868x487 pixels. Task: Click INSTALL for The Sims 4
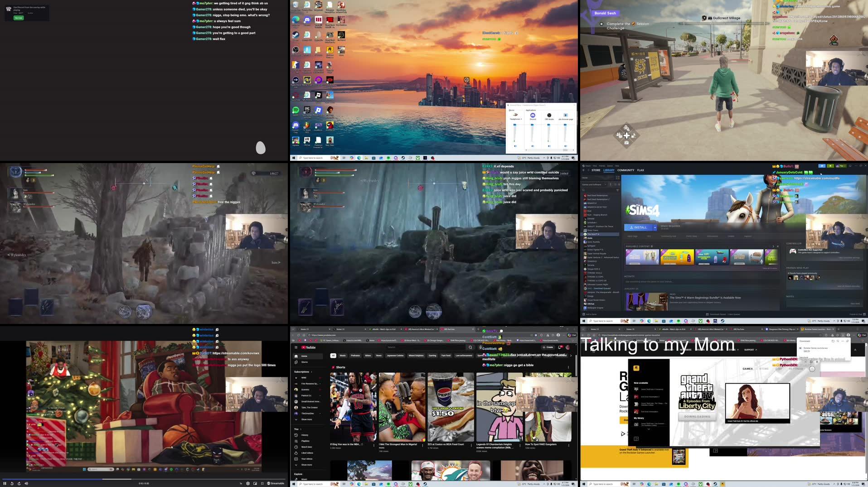tap(639, 227)
